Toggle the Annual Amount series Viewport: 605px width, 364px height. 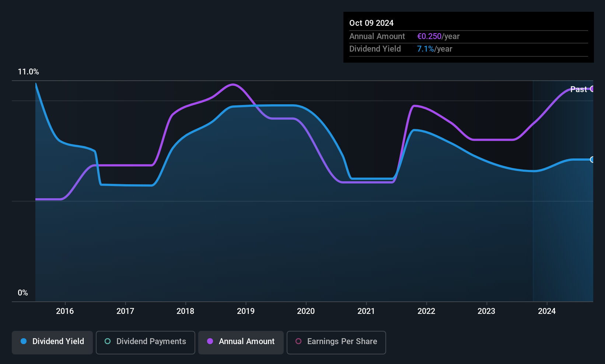241,343
